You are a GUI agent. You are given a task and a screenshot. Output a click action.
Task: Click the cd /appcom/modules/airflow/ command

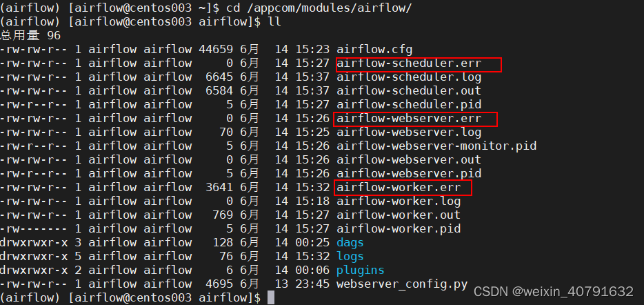click(x=319, y=8)
